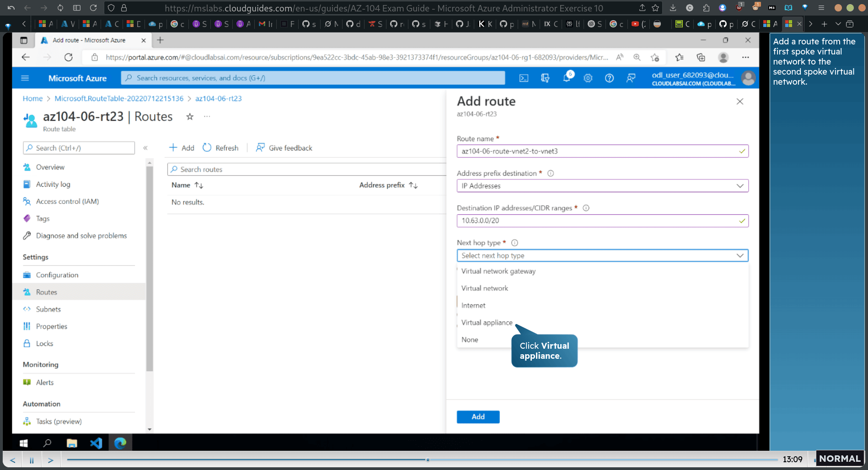Image resolution: width=868 pixels, height=470 pixels.
Task: Open Azure portal hamburger menu
Action: tap(25, 78)
